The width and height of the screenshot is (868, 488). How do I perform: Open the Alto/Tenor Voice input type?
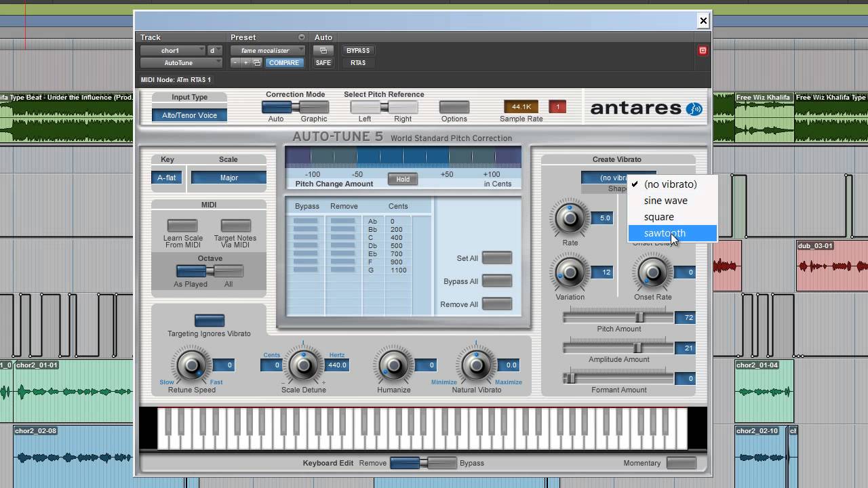pos(189,115)
